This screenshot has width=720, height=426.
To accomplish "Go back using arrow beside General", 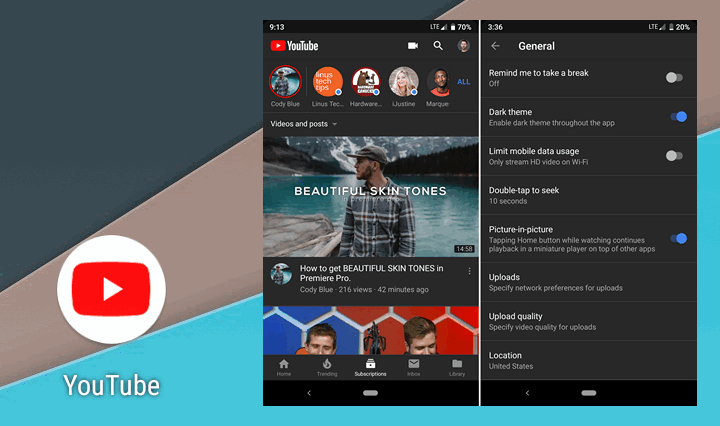I will point(495,46).
